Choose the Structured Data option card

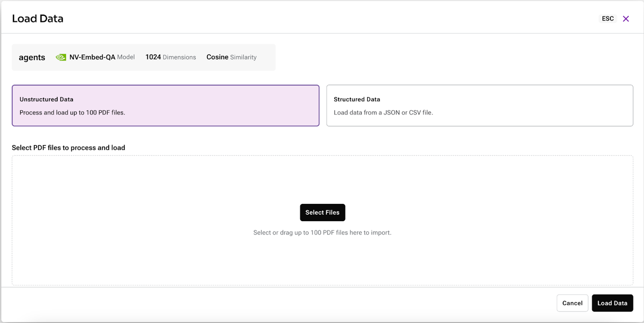pos(480,106)
